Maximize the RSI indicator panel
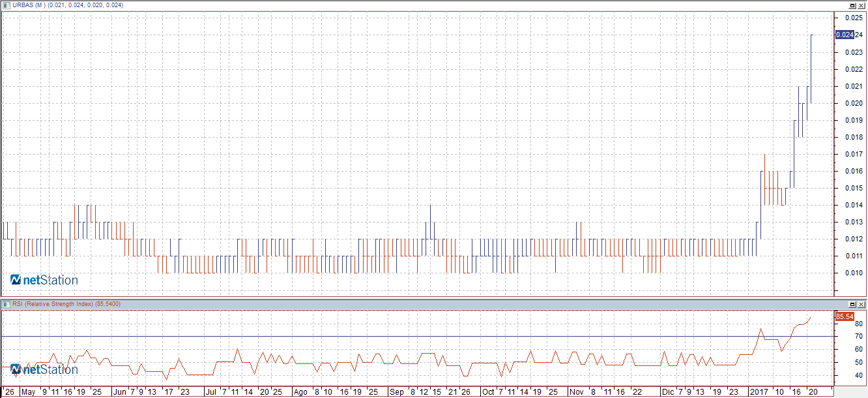The width and height of the screenshot is (868, 398). point(852,305)
